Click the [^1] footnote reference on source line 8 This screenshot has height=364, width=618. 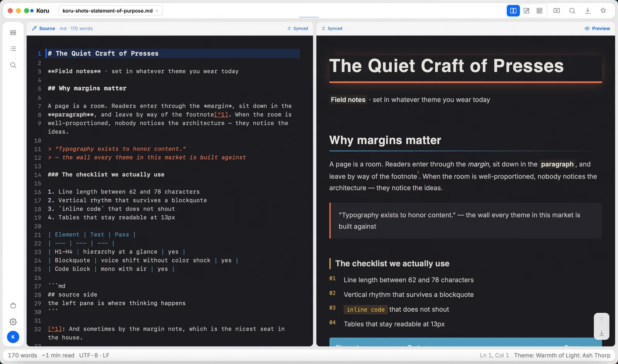221,115
